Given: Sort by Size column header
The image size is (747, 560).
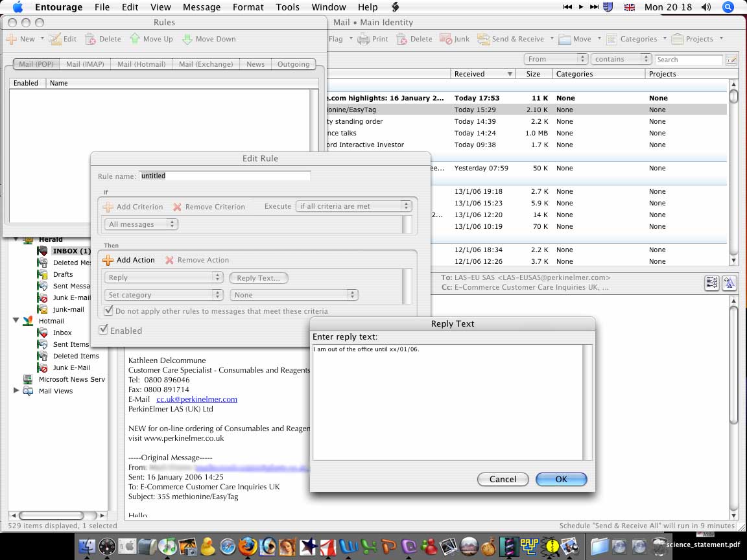Looking at the screenshot, I should pyautogui.click(x=534, y=74).
